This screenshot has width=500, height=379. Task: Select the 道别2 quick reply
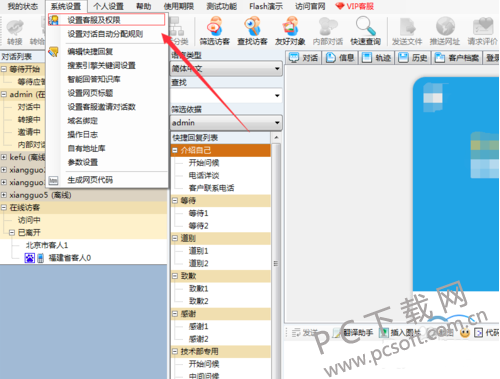coord(198,264)
